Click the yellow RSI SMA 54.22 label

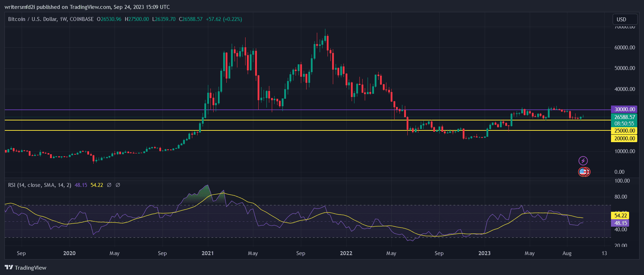click(620, 215)
